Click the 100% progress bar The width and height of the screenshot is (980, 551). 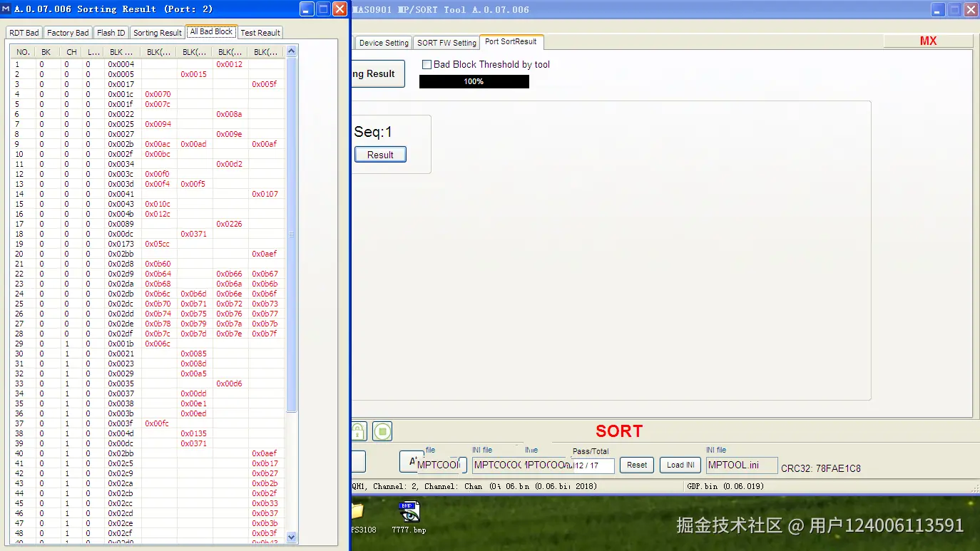point(474,81)
